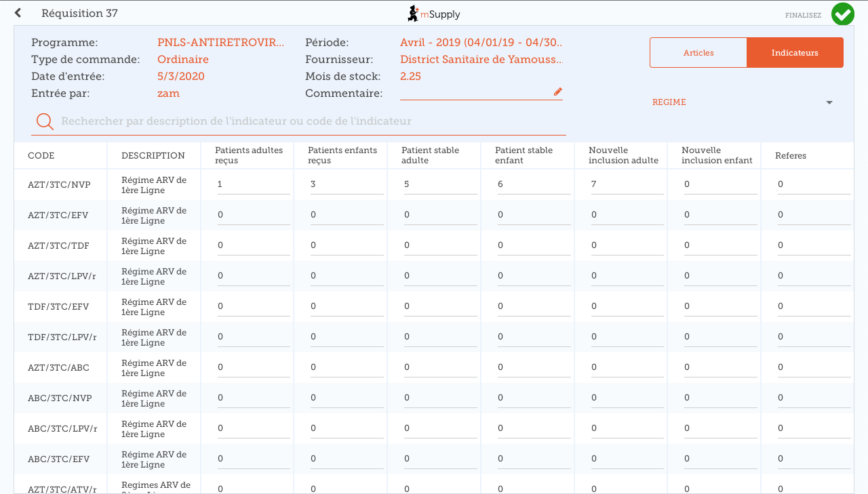The height and width of the screenshot is (494, 868).
Task: Click the mSupply logo
Action: point(433,13)
